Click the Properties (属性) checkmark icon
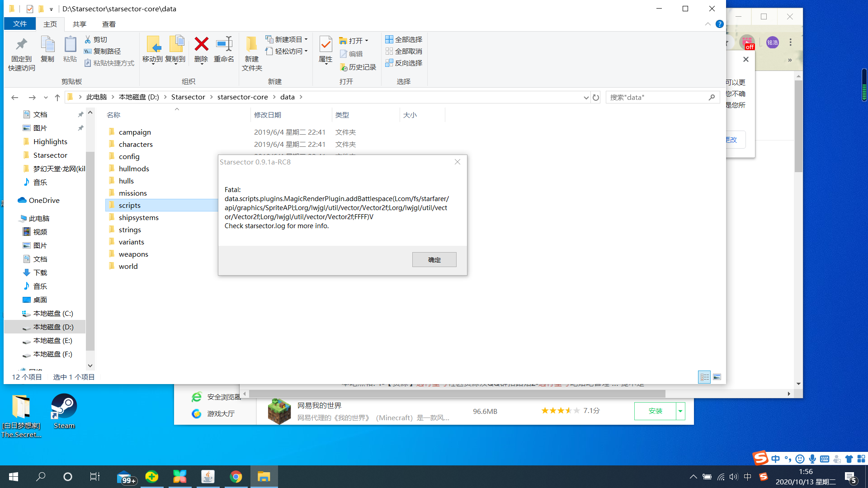Screen dimensions: 868x488 [x=325, y=45]
